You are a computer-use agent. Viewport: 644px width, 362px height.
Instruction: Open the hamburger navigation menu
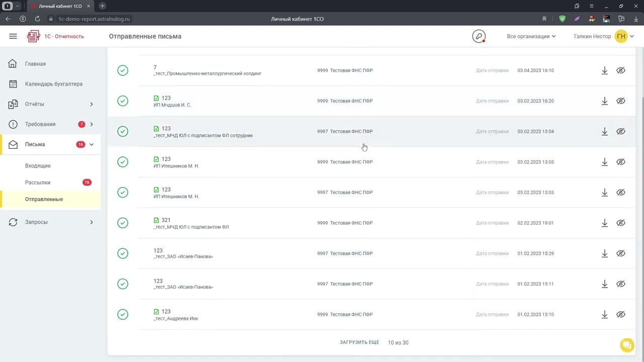click(13, 36)
